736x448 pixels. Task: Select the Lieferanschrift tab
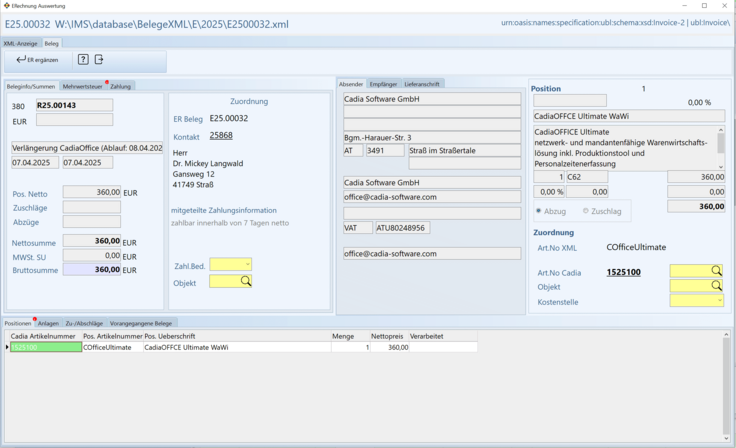pos(422,84)
